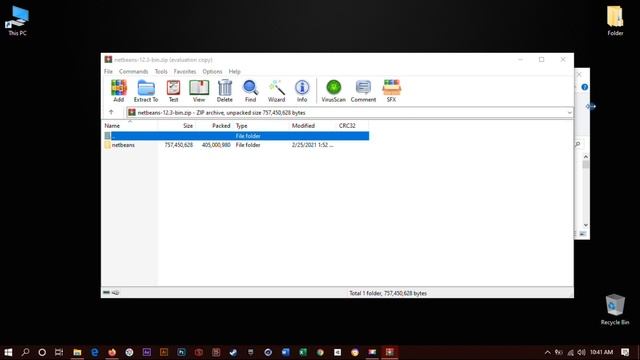Click the netbeans size value 757,450,628
This screenshot has height=360, width=640.
(179, 145)
